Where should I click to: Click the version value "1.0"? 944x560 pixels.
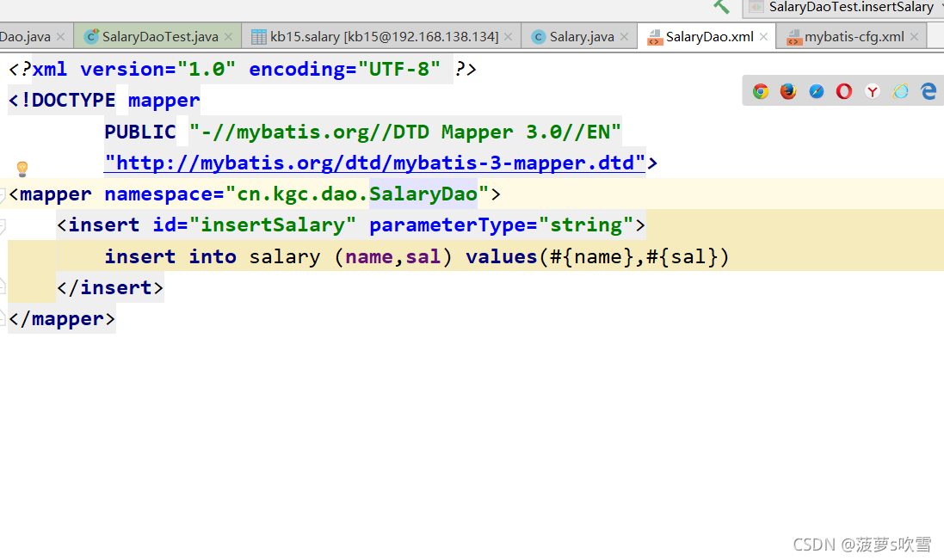click(x=206, y=69)
